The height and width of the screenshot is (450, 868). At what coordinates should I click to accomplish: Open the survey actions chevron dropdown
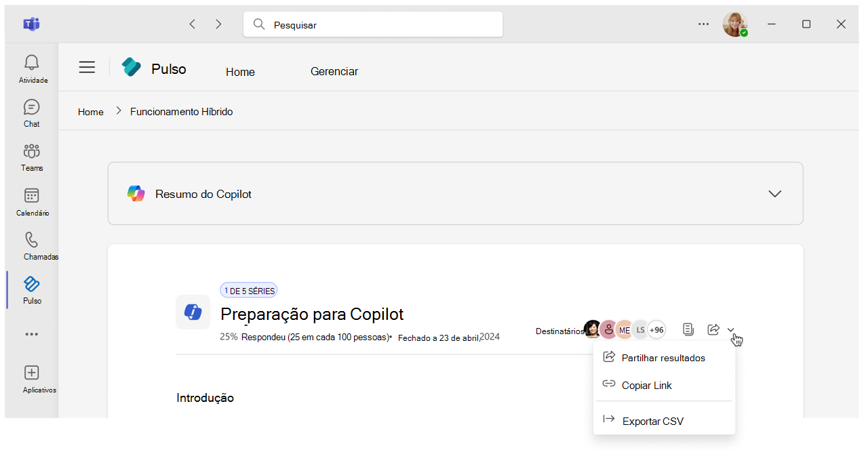pyautogui.click(x=730, y=329)
